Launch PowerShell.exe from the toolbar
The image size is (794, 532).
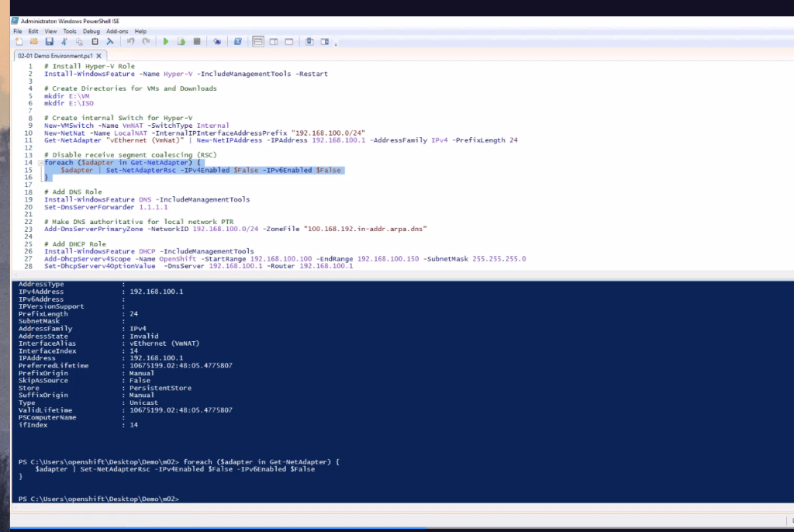pos(237,42)
